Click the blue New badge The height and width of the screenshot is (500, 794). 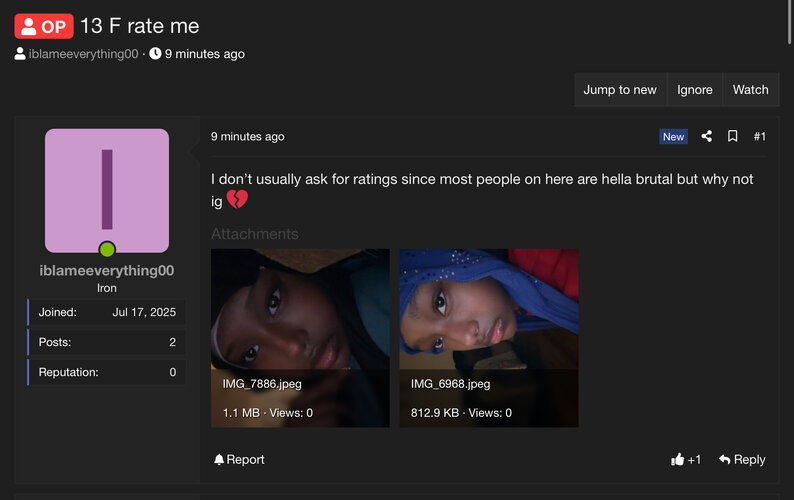673,137
